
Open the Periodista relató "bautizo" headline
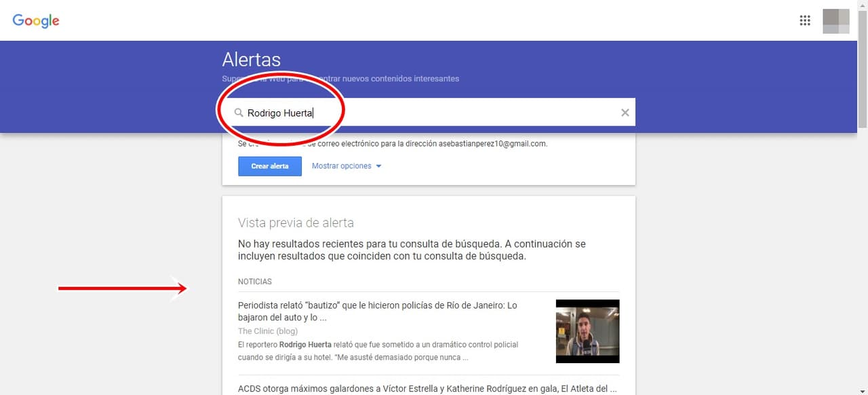click(x=377, y=311)
